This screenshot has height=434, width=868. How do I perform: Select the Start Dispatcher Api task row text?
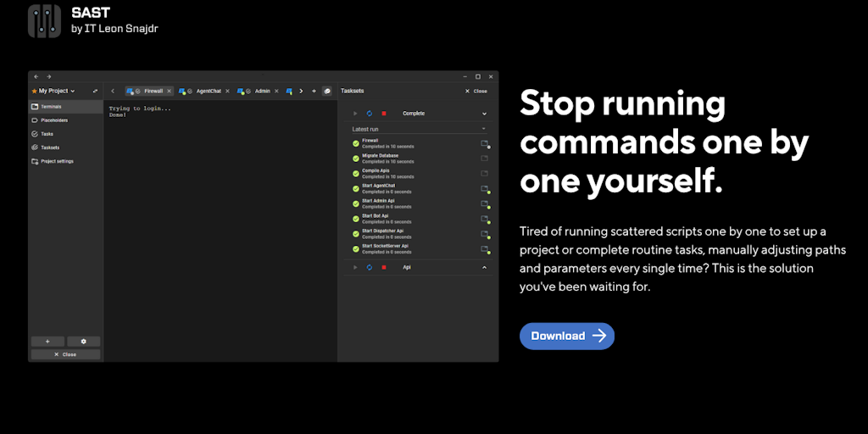(x=387, y=234)
